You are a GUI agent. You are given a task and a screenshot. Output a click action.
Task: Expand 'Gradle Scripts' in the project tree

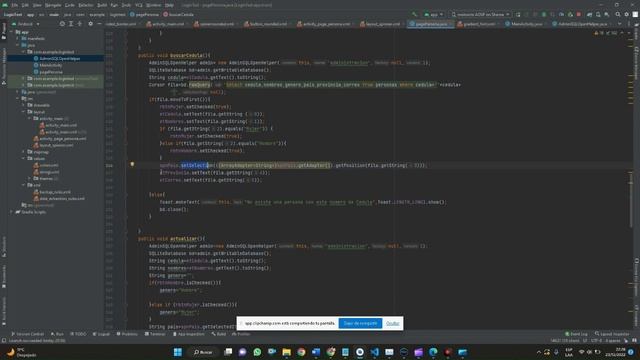pyautogui.click(x=11, y=212)
